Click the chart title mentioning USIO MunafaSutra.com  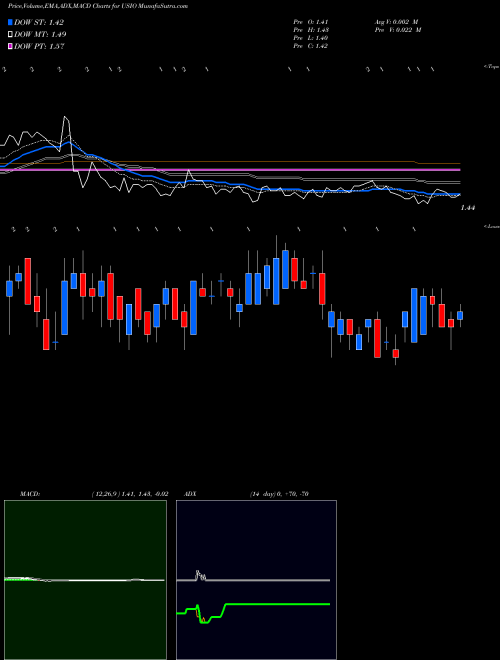98,6
